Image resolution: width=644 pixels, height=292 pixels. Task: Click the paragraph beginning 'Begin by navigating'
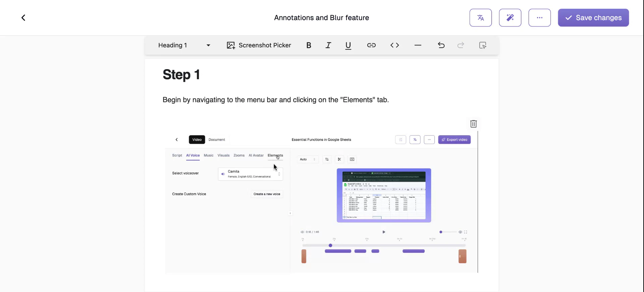click(x=276, y=100)
